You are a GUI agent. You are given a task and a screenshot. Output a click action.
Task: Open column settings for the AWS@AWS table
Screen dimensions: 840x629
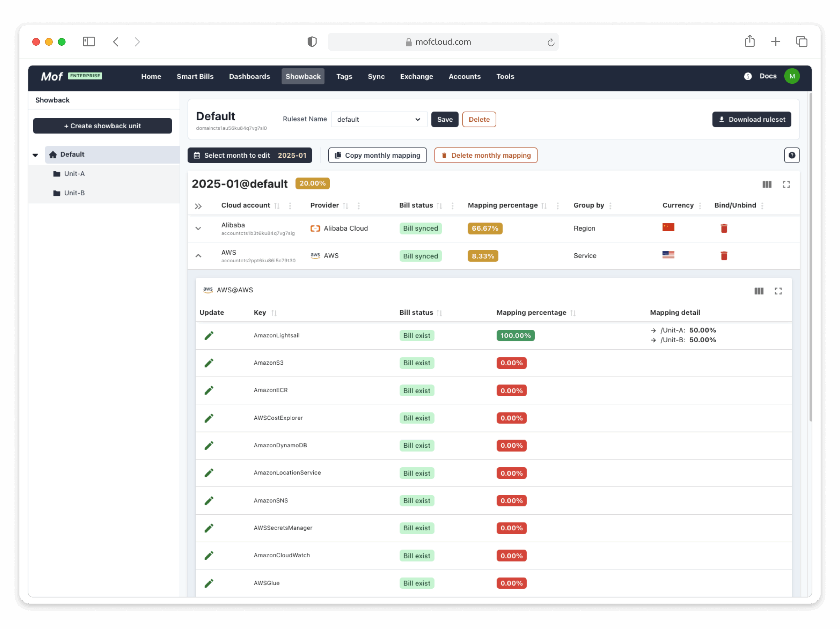[759, 291]
